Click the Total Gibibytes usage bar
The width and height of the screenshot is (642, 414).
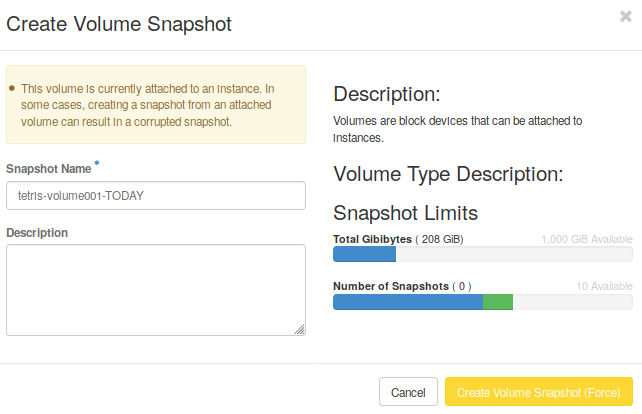coord(482,255)
